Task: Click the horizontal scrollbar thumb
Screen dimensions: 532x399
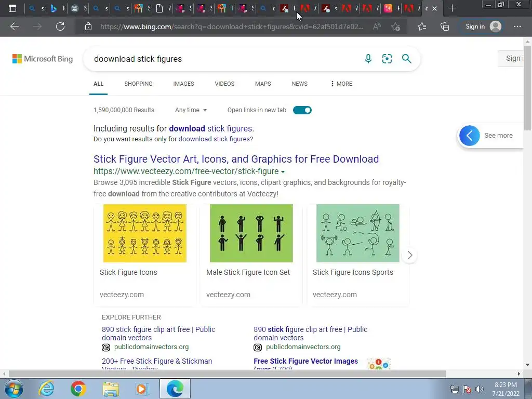Action: pos(228,374)
